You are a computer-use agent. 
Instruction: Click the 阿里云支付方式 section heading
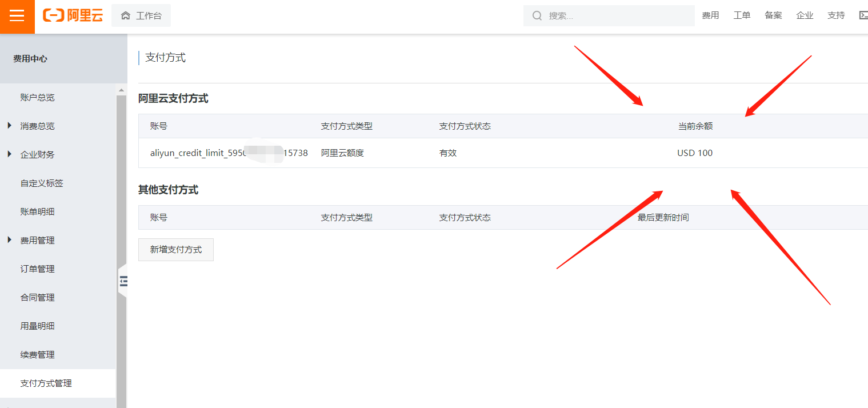(x=173, y=99)
